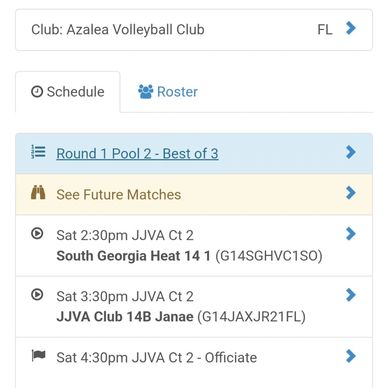Viewport: 388px width, 388px height.
Task: Click the binoculars icon beside See Future Matches
Action: (x=38, y=192)
